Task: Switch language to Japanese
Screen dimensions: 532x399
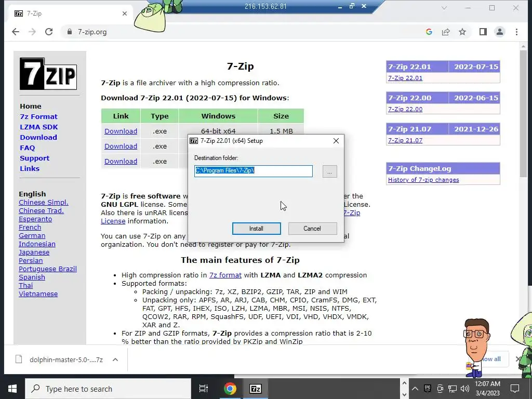Action: [34, 252]
